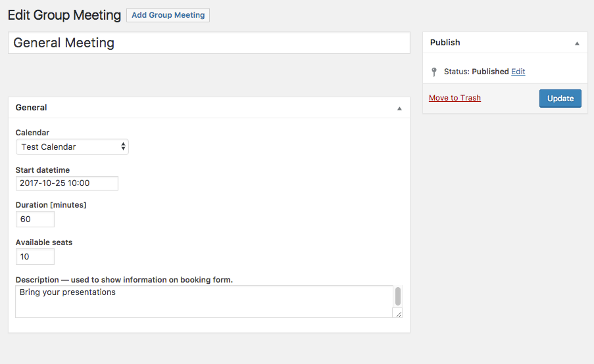Focus the General Meeting title field
This screenshot has width=594, height=364.
click(209, 43)
